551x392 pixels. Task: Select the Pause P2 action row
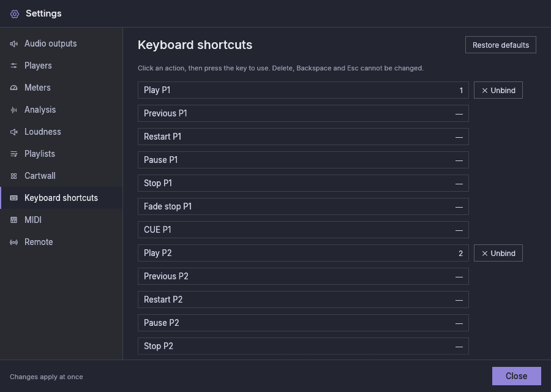coord(303,323)
